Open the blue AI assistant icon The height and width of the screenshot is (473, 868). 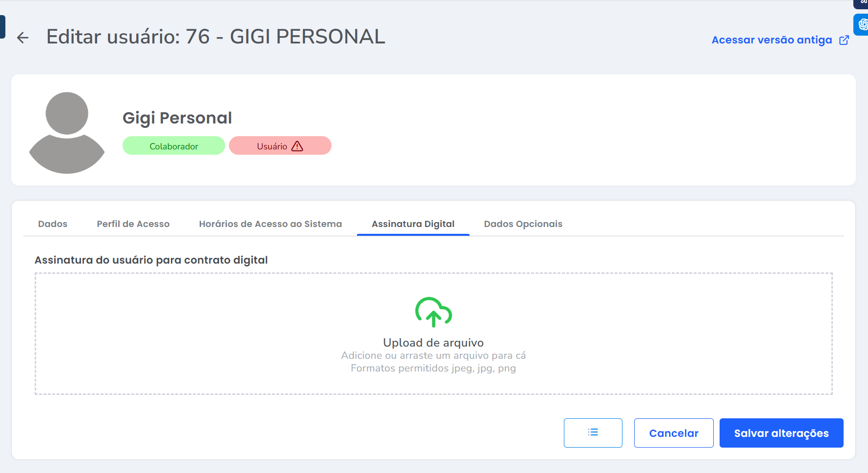click(862, 24)
